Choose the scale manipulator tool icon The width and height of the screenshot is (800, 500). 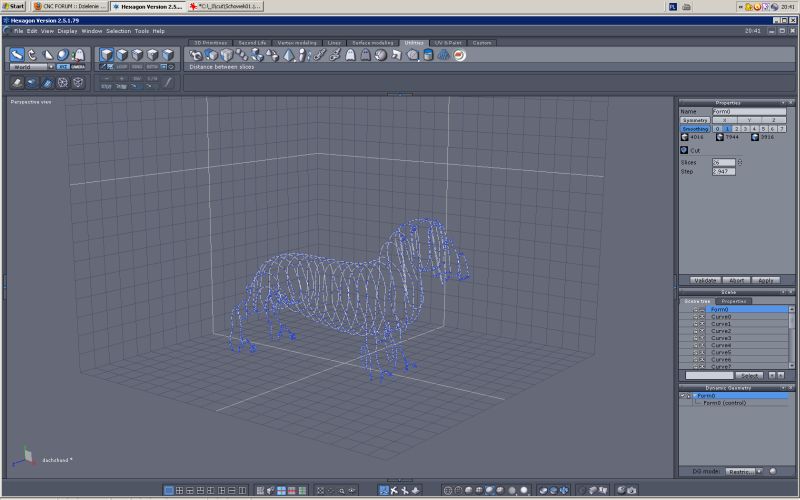(47, 55)
